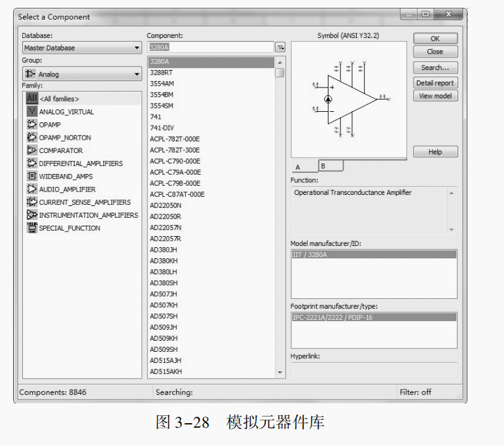Select the SPECIAL_FUNCTION family label
This screenshot has width=504, height=446.
[69, 228]
